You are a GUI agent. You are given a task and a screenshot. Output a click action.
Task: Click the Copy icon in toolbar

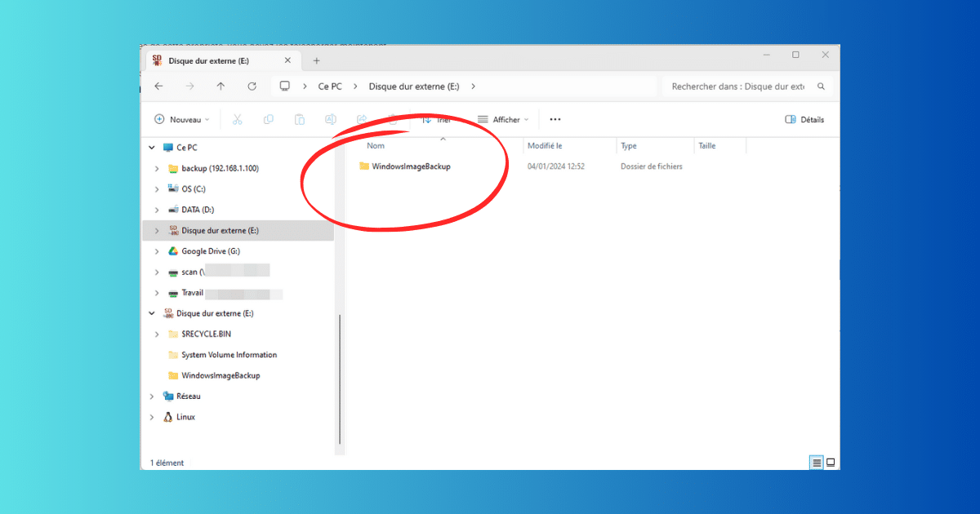point(268,120)
